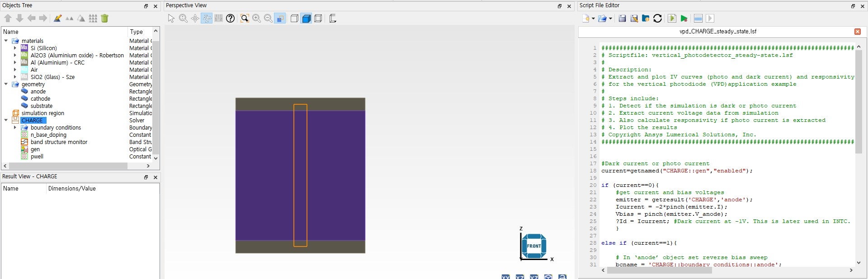This screenshot has height=279, width=868.
Task: Save script as with pencil disk icon
Action: tap(634, 18)
